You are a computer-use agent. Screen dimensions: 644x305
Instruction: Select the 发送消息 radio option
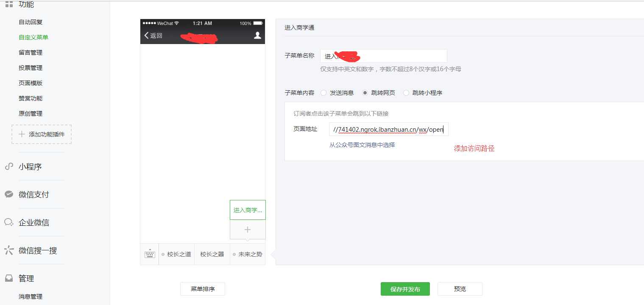click(323, 93)
